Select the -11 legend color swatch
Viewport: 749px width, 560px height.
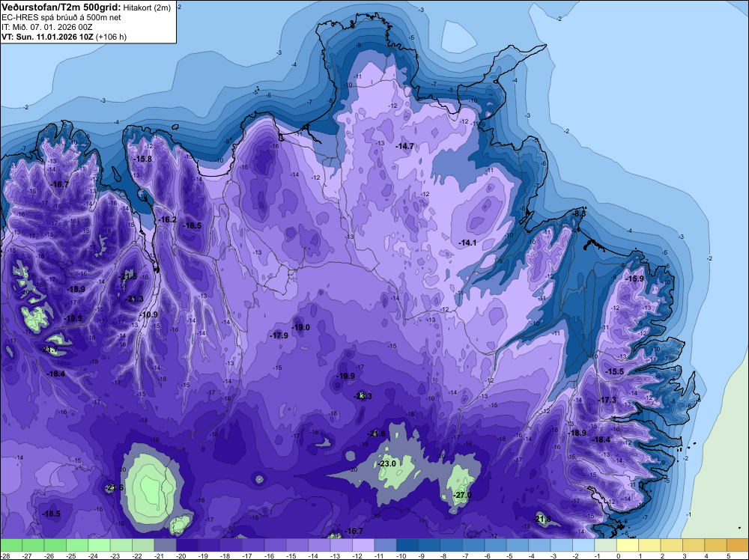[x=386, y=546]
